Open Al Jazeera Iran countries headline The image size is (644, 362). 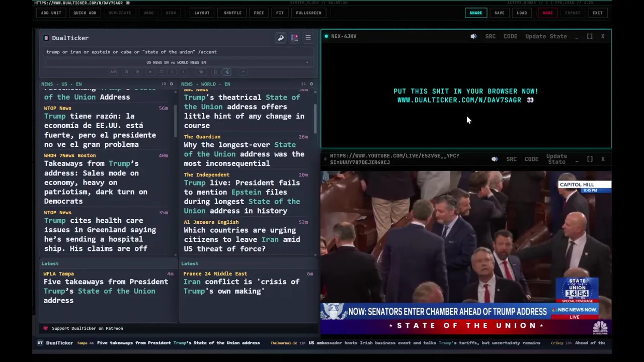click(242, 239)
